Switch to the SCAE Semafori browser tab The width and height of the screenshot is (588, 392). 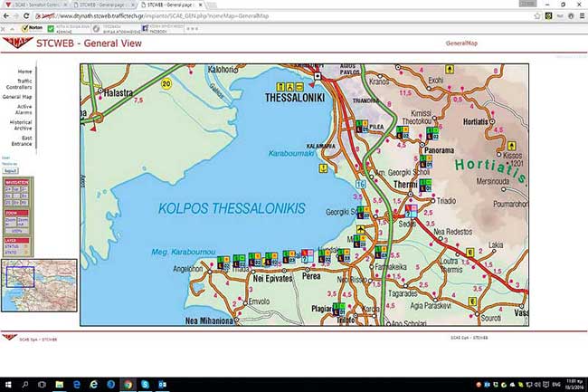point(37,5)
